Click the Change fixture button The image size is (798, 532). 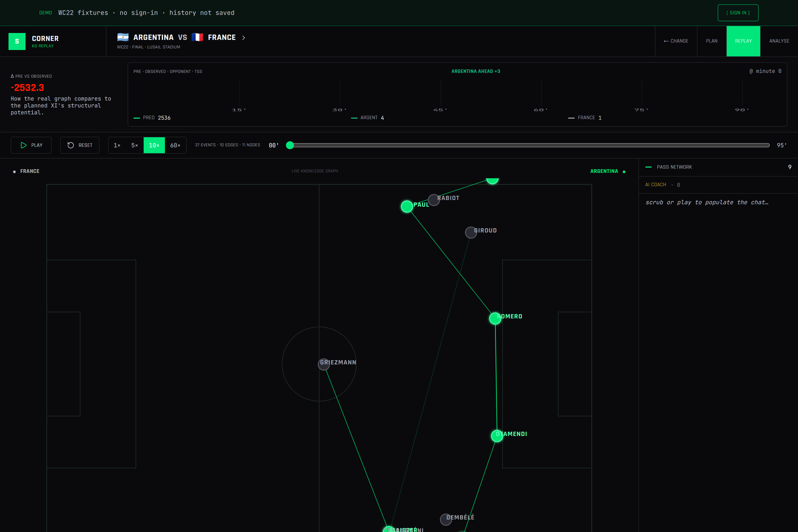click(676, 41)
